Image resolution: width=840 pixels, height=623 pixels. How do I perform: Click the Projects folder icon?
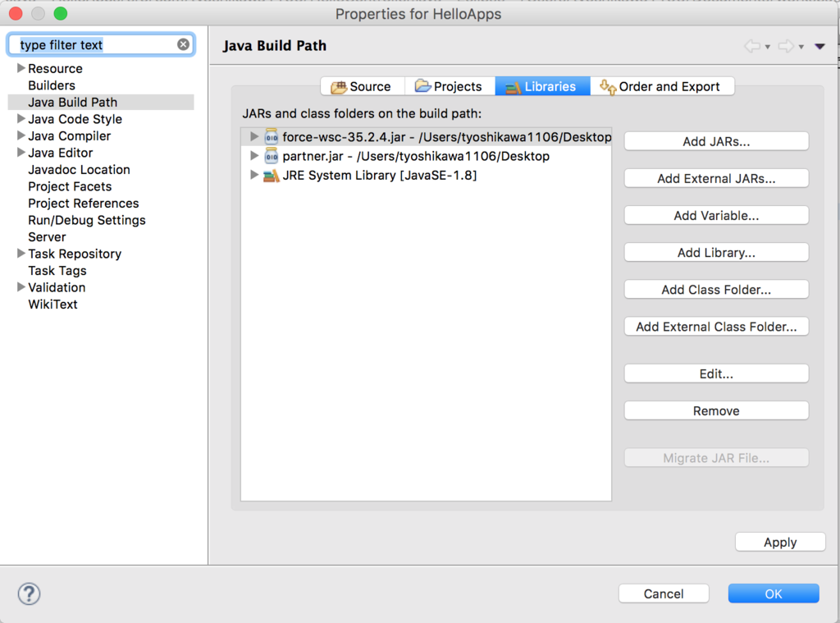pos(423,85)
